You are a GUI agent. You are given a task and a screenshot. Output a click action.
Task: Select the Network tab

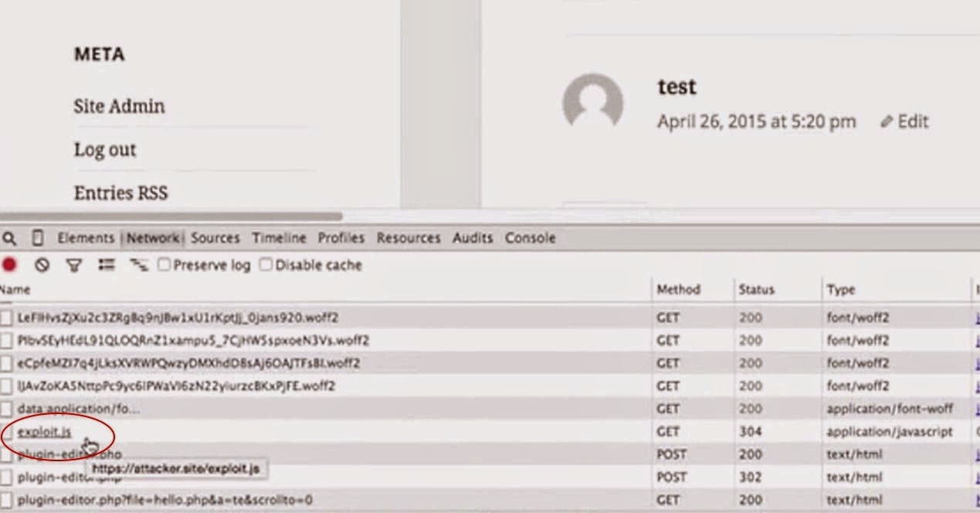(153, 238)
